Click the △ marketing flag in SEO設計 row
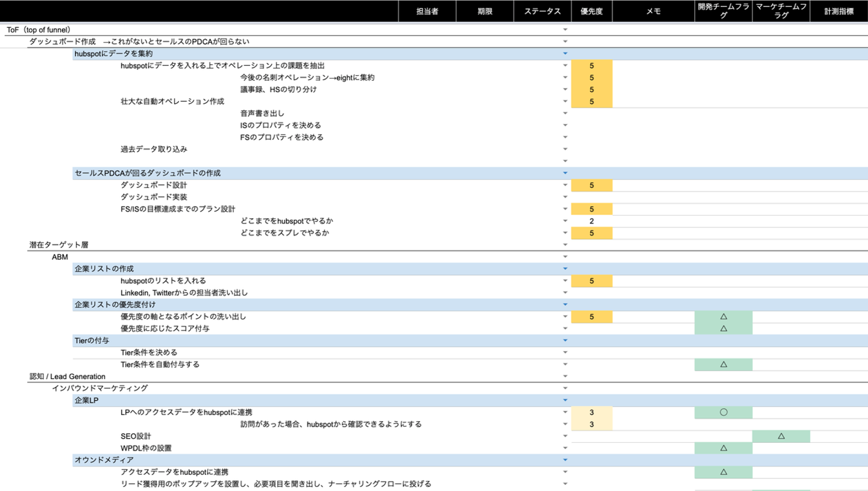This screenshot has height=491, width=868. (781, 436)
